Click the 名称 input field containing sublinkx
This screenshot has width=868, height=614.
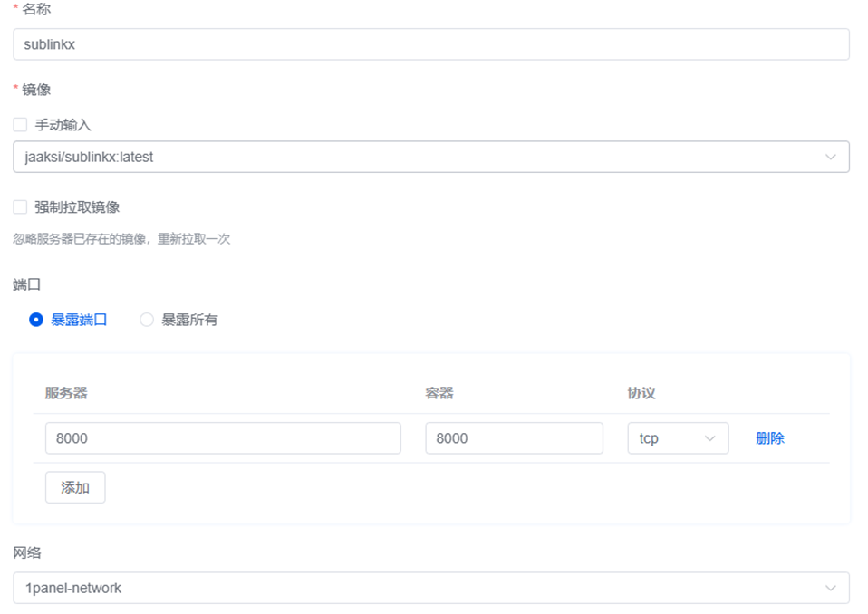(x=430, y=44)
